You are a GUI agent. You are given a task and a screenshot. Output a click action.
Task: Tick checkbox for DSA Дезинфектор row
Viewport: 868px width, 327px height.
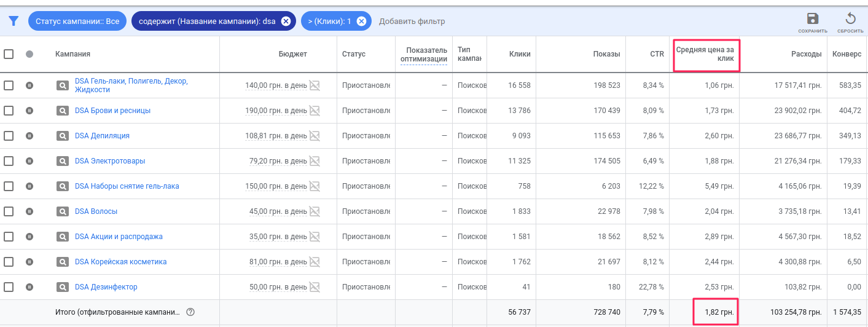[9, 287]
